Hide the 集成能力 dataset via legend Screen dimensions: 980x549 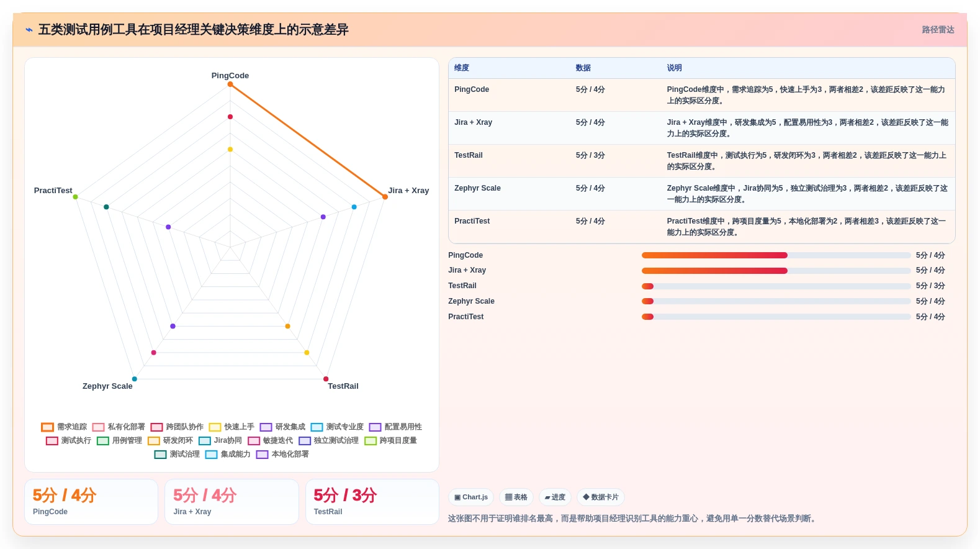pos(228,454)
